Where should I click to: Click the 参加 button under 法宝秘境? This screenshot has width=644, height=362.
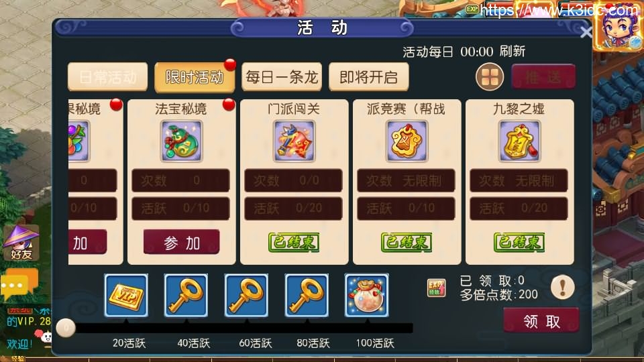pos(181,242)
